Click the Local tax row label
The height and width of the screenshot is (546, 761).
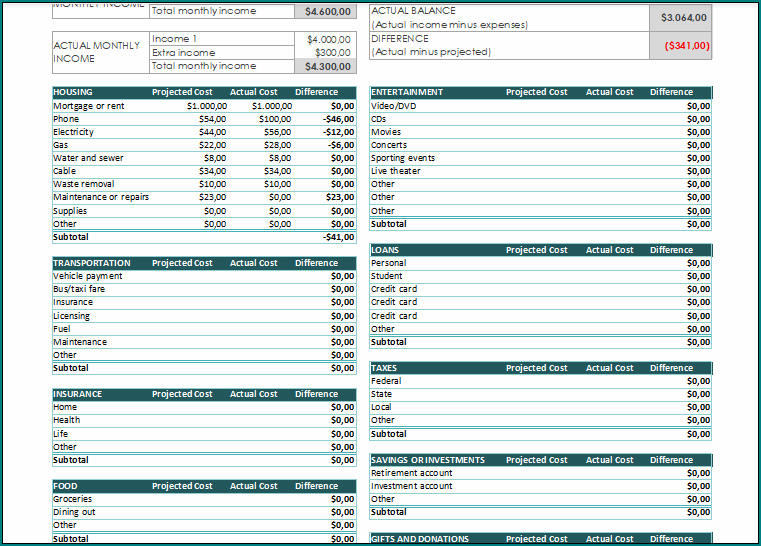click(381, 407)
